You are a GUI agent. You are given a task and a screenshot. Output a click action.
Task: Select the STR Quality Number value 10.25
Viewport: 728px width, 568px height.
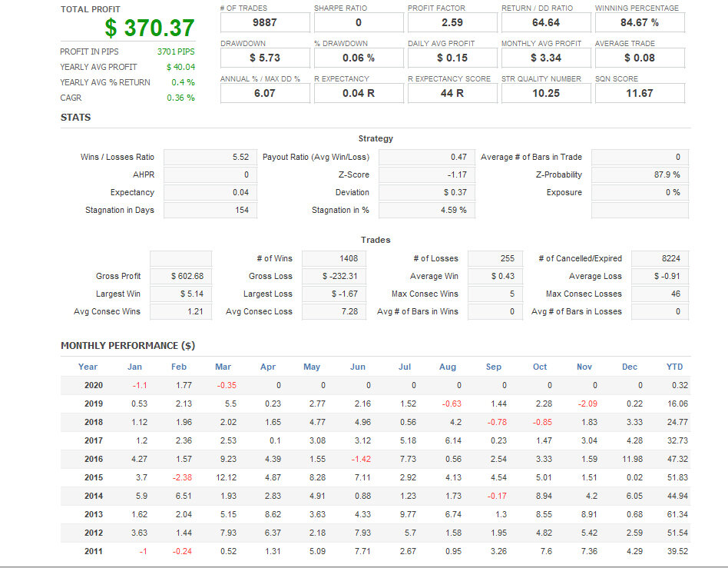click(546, 93)
